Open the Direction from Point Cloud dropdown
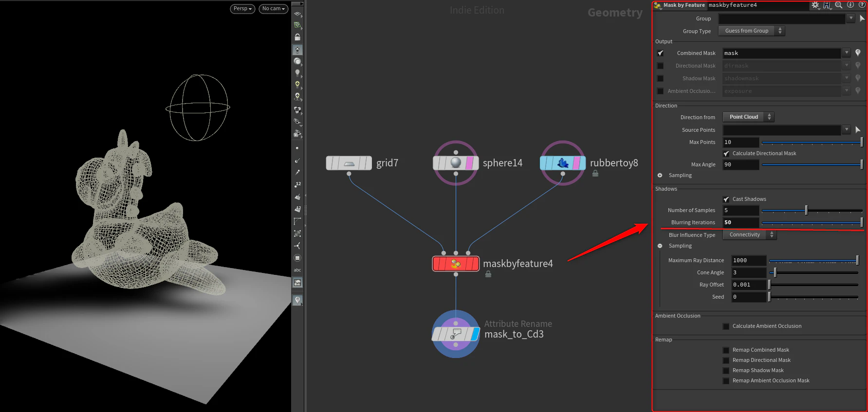The width and height of the screenshot is (868, 412). (748, 117)
